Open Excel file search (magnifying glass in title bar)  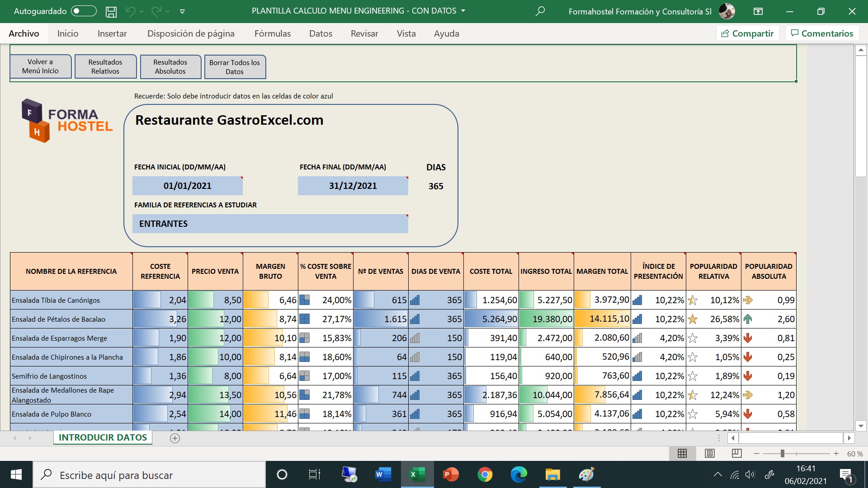[x=540, y=11]
